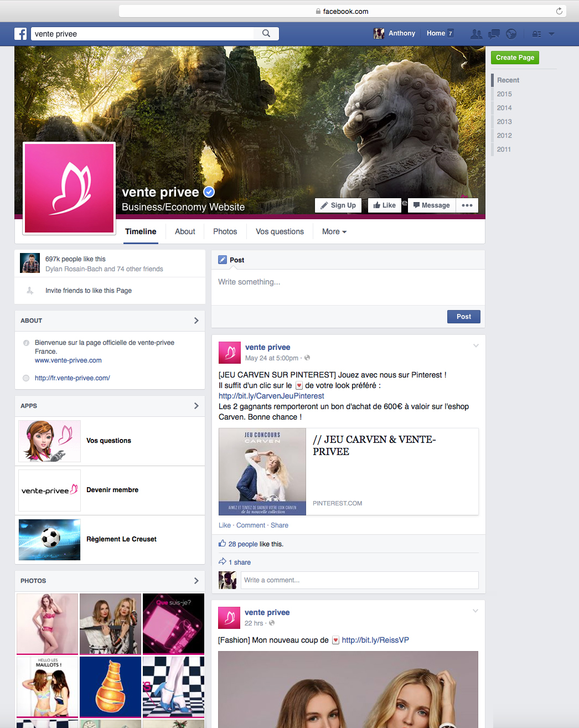Image resolution: width=579 pixels, height=728 pixels.
Task: Click the Write a comment field
Action: 360,580
